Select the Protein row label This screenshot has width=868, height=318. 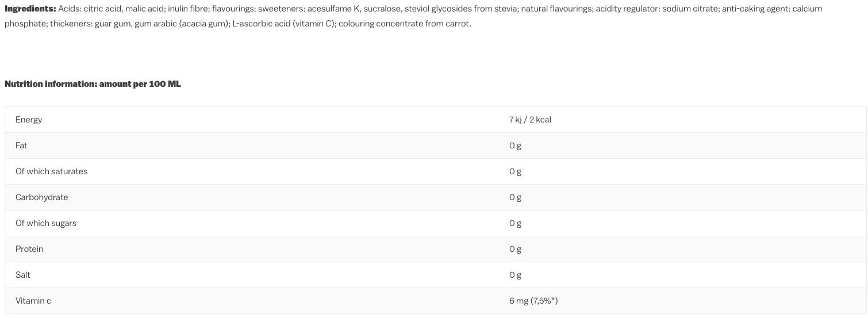pos(29,249)
